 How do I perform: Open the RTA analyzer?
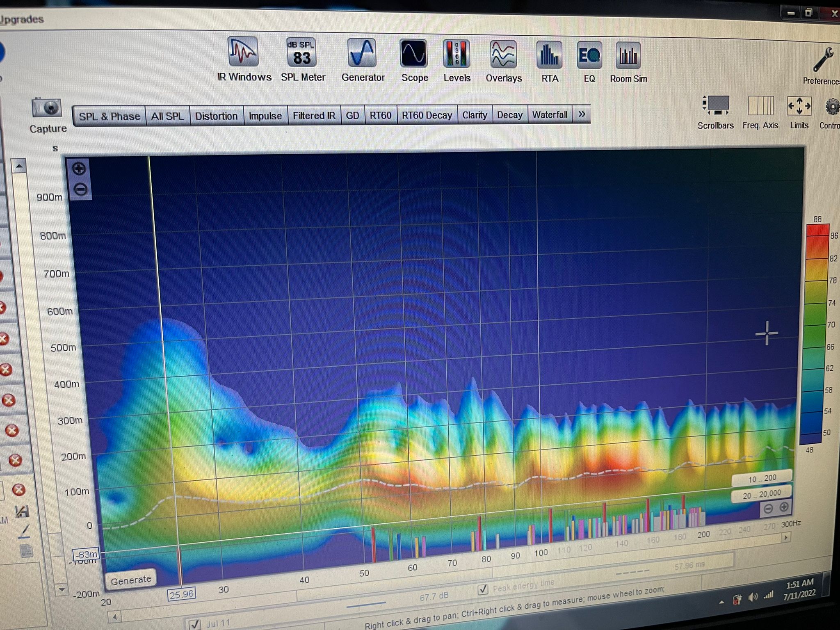click(x=549, y=55)
